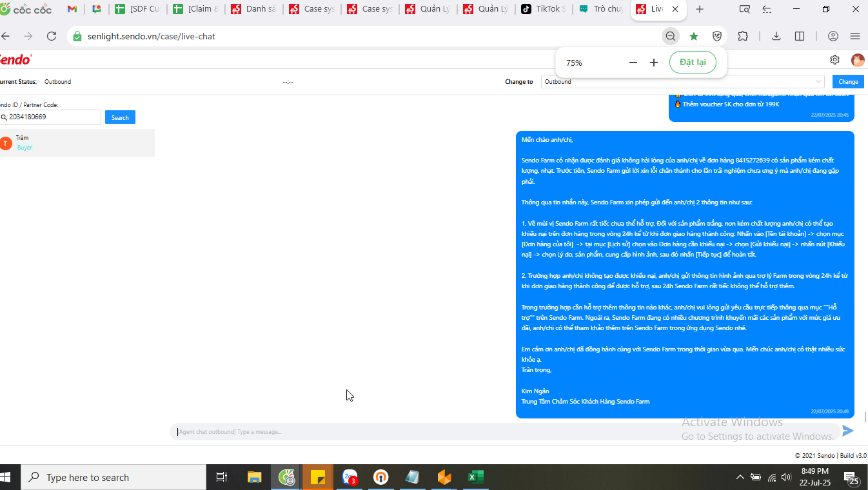Viewport: 868px width, 490px height.
Task: Close the active Live tab
Action: coord(675,9)
